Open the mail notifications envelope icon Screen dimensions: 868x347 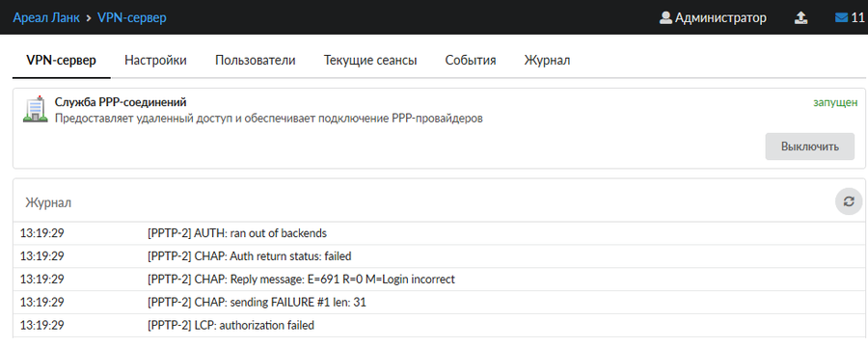pyautogui.click(x=841, y=17)
